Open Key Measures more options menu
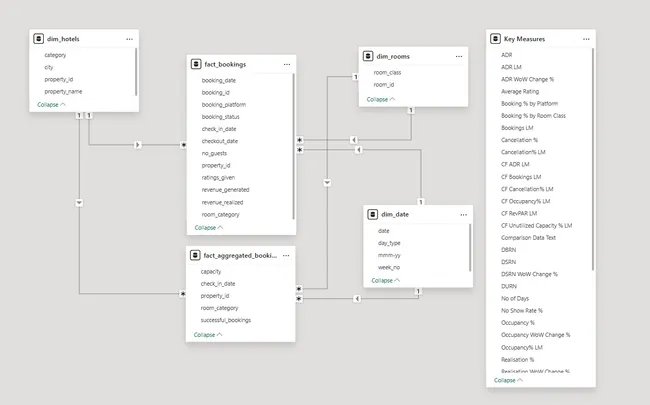 click(586, 39)
